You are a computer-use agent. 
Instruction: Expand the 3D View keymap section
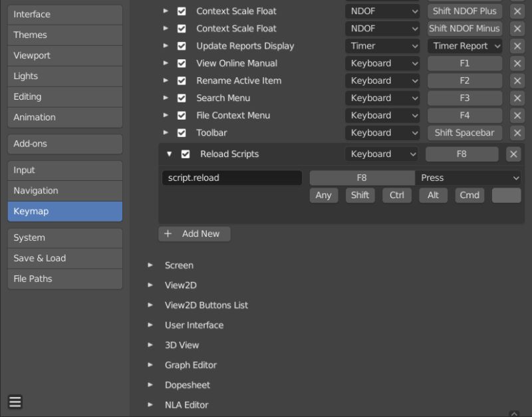tap(150, 345)
